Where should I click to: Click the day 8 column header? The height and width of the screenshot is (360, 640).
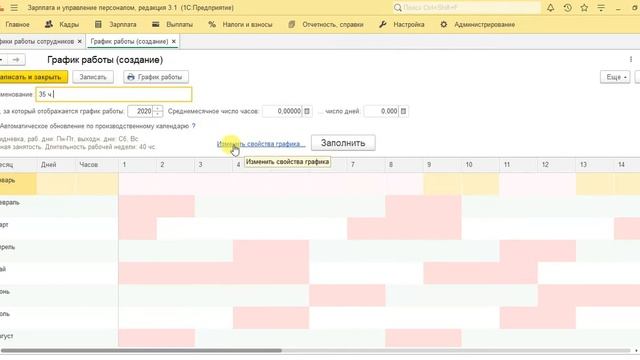(404, 164)
